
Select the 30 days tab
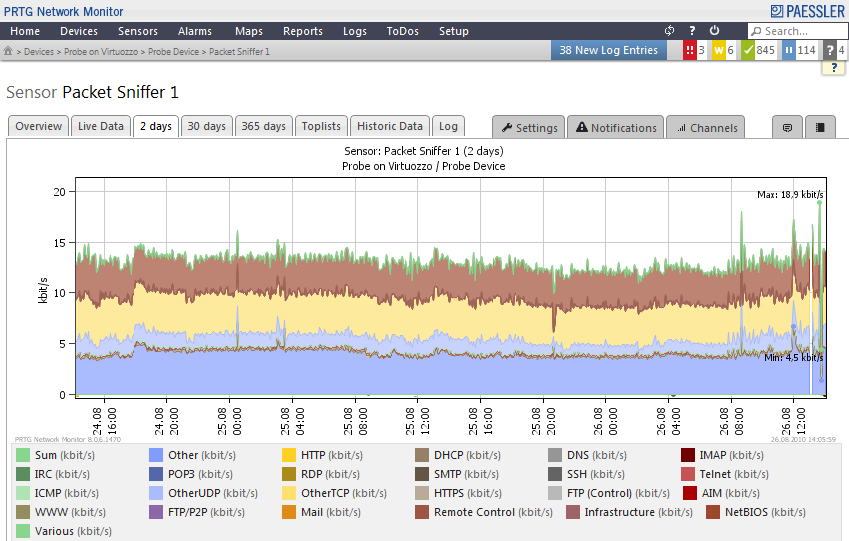(207, 126)
